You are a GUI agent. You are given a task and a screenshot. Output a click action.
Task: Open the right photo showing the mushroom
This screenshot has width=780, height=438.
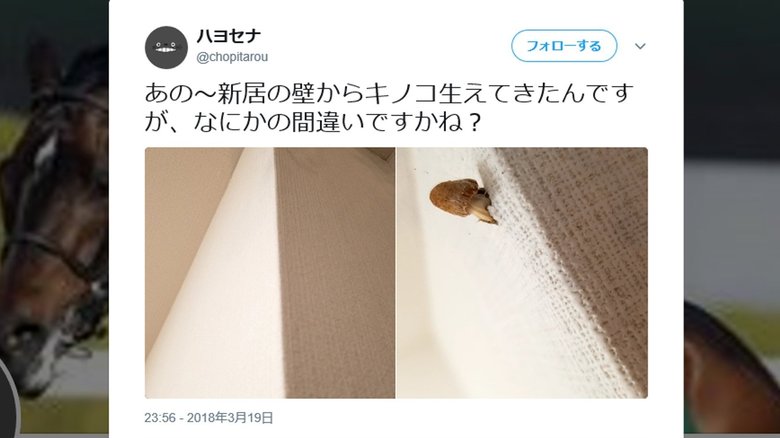(x=522, y=273)
